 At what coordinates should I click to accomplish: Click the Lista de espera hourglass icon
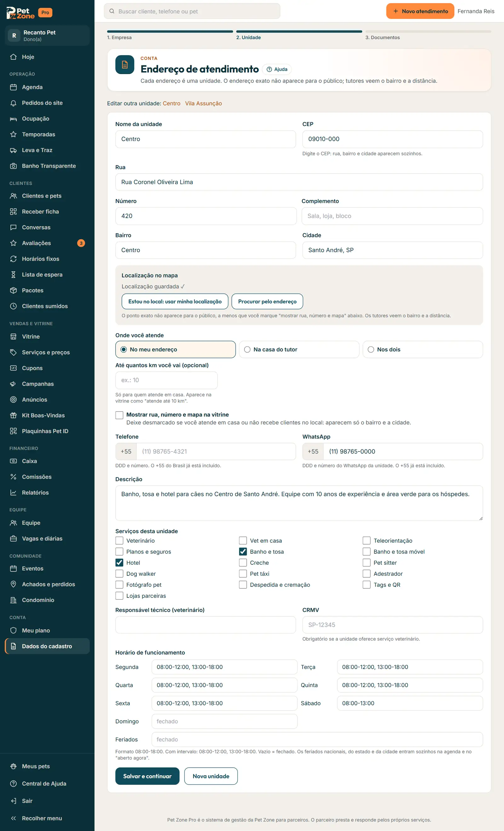14,274
